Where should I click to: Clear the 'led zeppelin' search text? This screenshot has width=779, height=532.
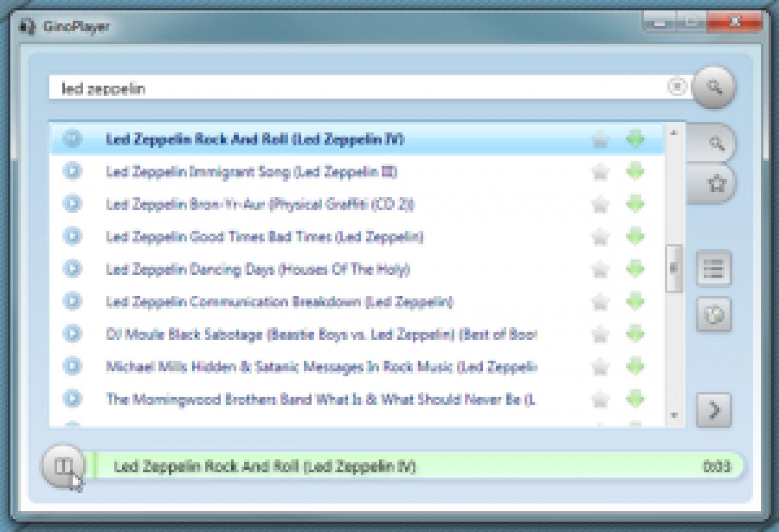[x=677, y=86]
